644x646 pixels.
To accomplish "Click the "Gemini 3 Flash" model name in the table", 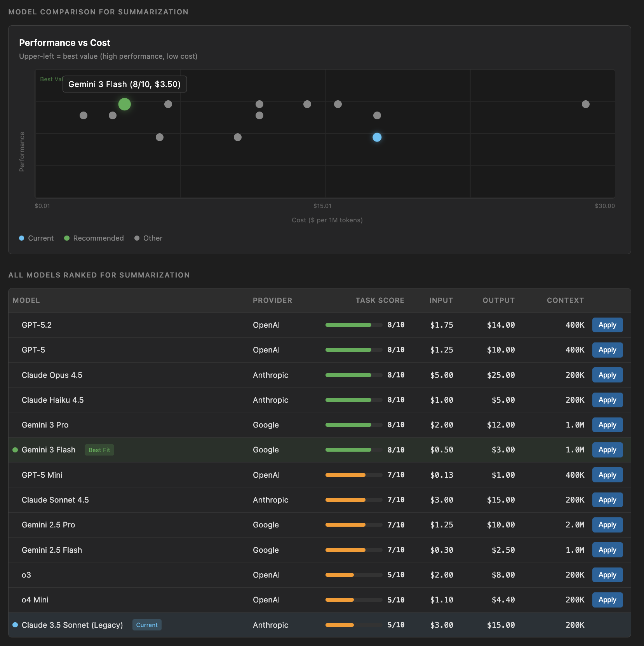I will point(49,450).
